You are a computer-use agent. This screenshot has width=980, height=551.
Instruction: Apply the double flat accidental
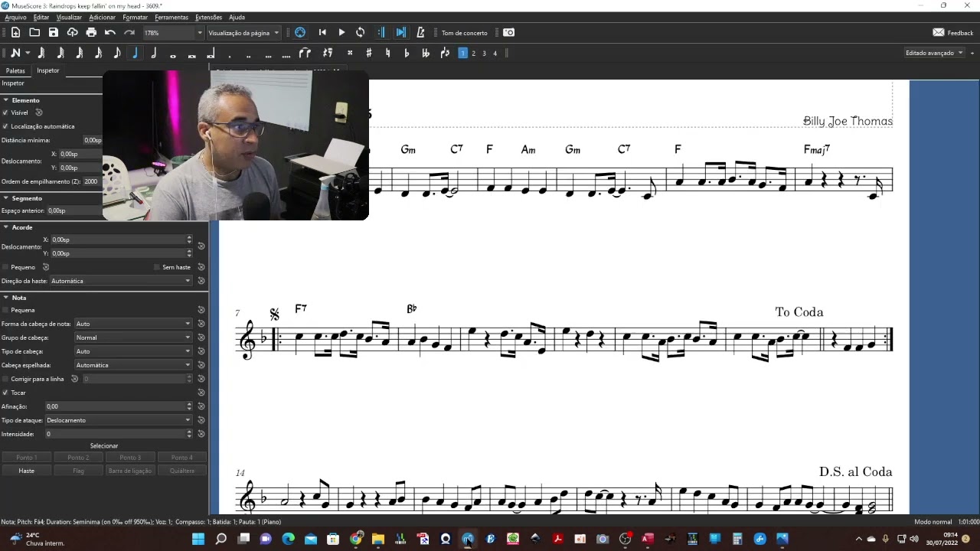426,53
